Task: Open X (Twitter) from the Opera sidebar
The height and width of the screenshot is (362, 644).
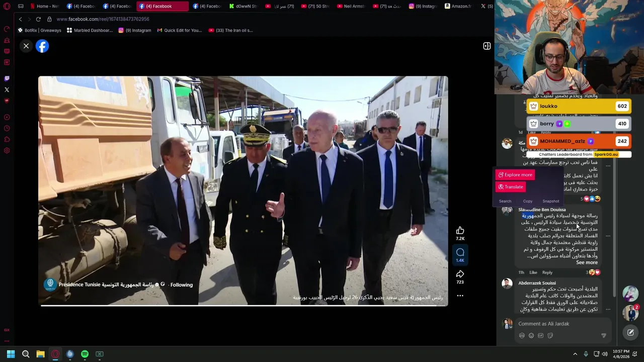Action: point(7,89)
